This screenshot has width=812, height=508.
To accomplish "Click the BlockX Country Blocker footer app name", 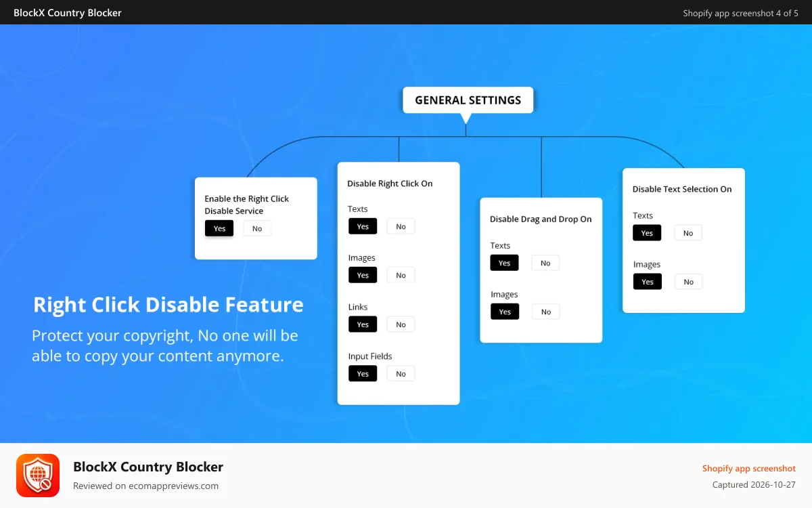I will pos(148,467).
